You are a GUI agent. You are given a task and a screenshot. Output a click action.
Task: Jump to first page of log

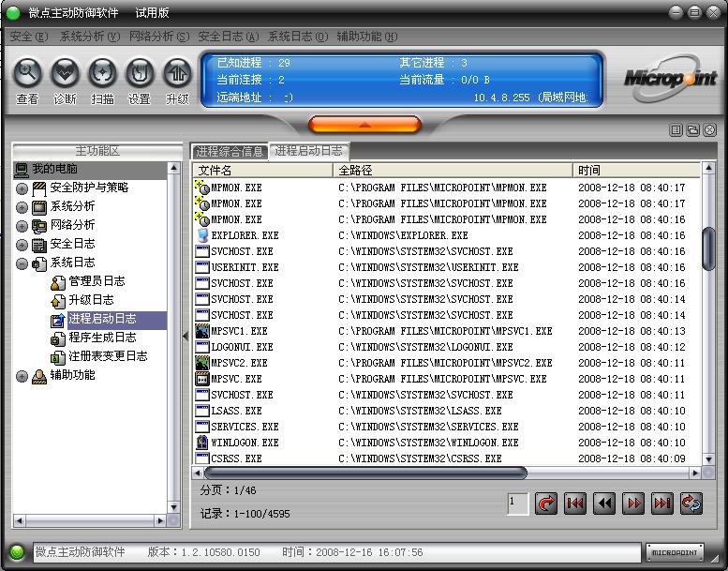click(x=575, y=503)
